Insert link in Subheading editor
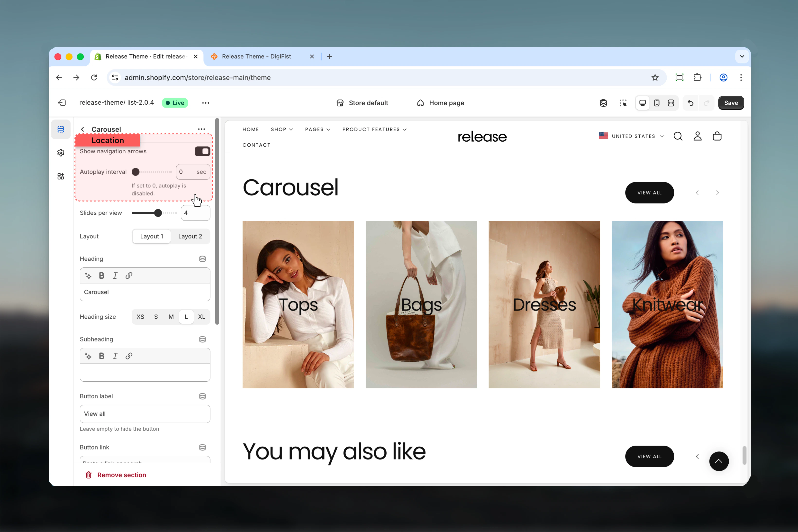The width and height of the screenshot is (798, 532). point(129,356)
